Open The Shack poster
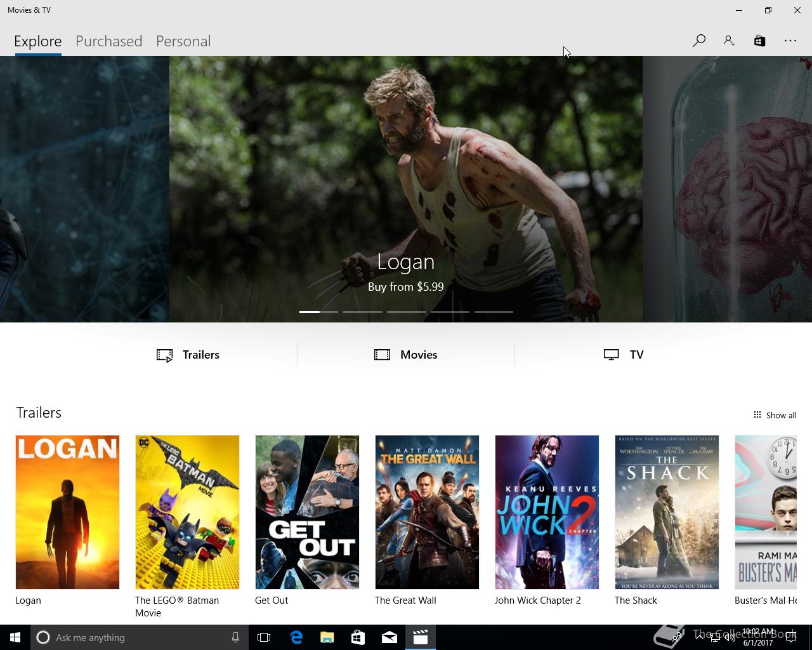This screenshot has width=812, height=650. [x=667, y=512]
